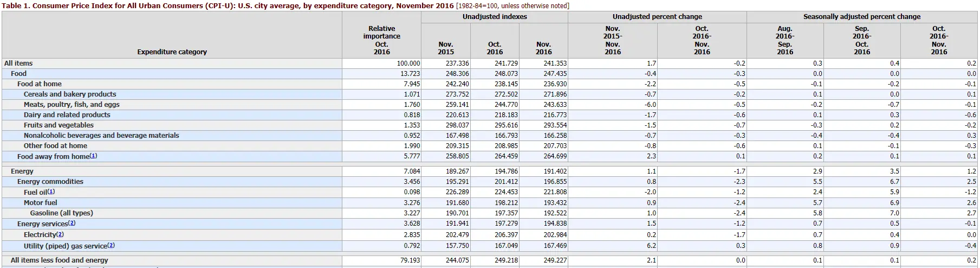
Task: Select the Dairy and related products row label
Action: 67,115
